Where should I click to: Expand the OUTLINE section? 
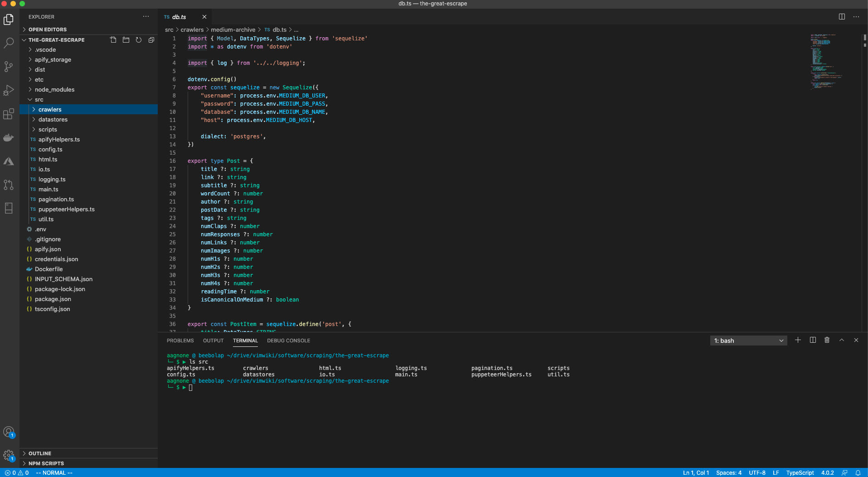(89, 453)
